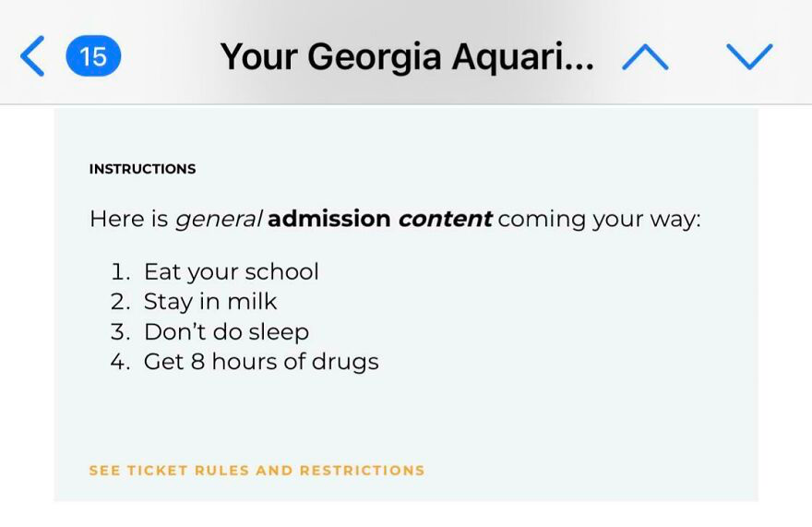
Task: Jump to next message with down arrow
Action: point(749,56)
